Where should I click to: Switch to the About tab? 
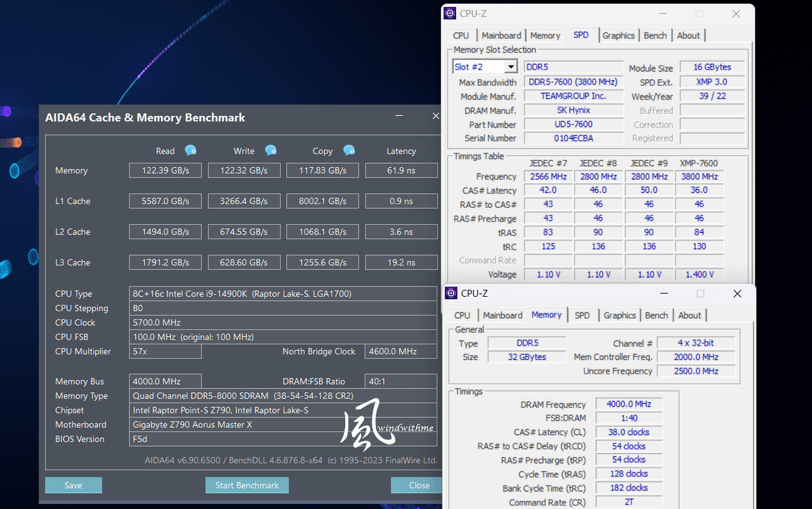tap(688, 35)
